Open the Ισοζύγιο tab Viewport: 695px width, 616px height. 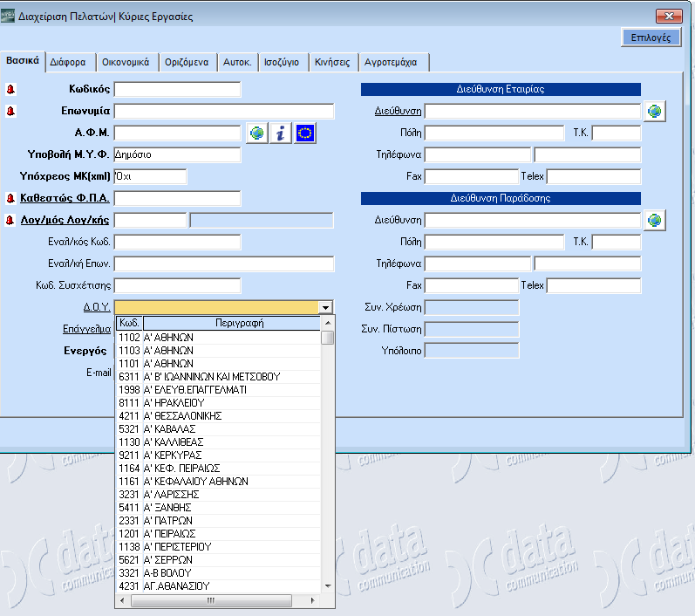282,62
